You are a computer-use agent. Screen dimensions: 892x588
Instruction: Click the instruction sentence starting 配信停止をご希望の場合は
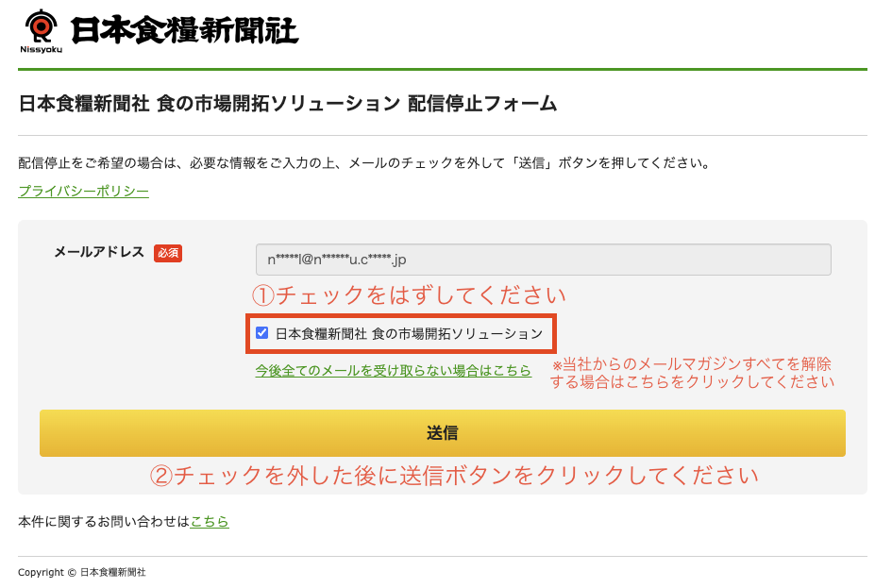(365, 163)
